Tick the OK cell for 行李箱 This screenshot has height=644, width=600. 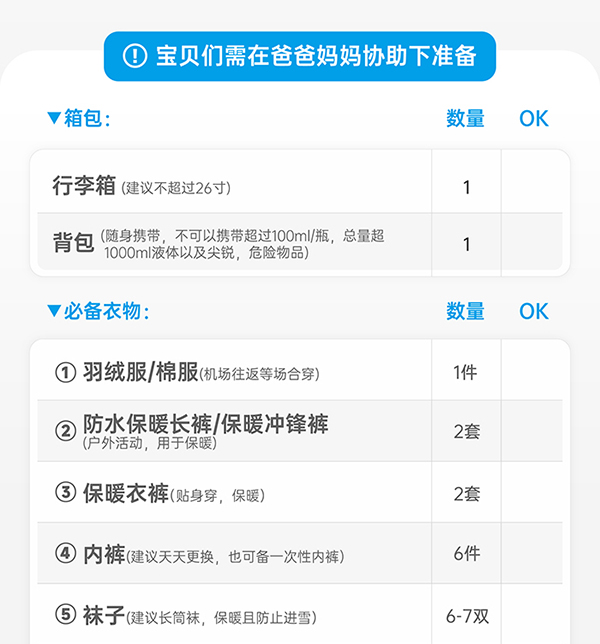[x=534, y=187]
